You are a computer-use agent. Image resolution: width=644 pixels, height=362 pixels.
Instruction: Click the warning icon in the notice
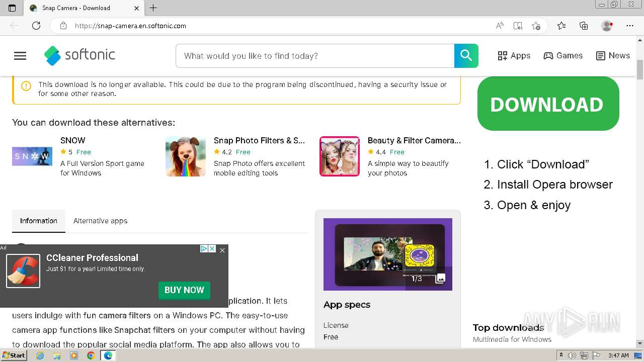pos(26,86)
